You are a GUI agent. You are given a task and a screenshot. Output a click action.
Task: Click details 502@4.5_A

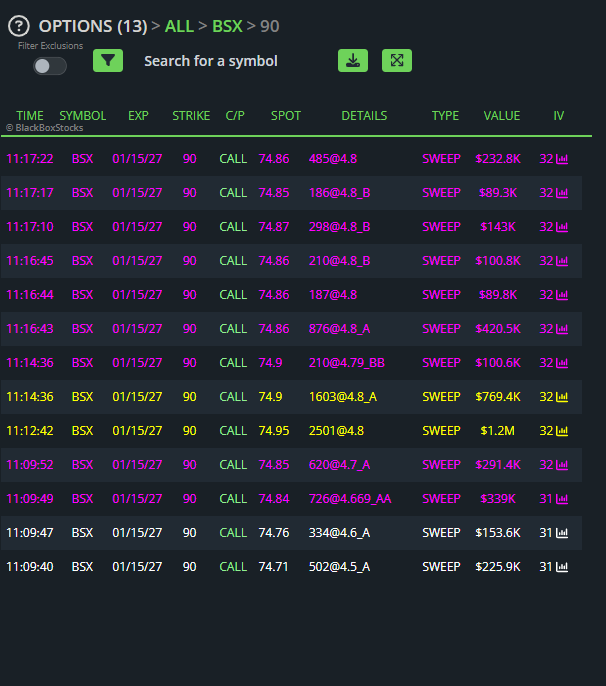click(x=340, y=567)
